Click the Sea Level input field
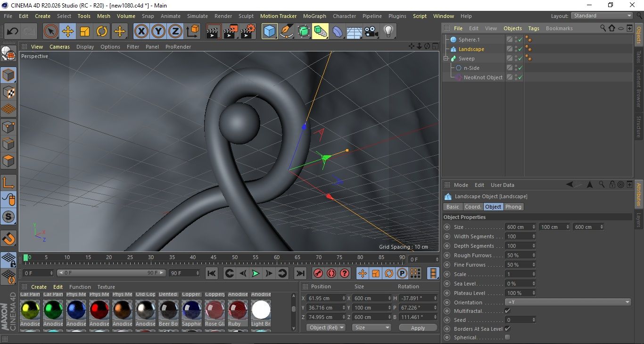644x344 pixels. point(520,284)
